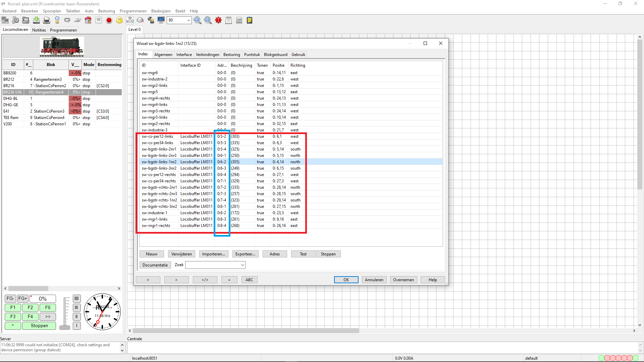Click the zoom in magnifier icon

[198, 20]
